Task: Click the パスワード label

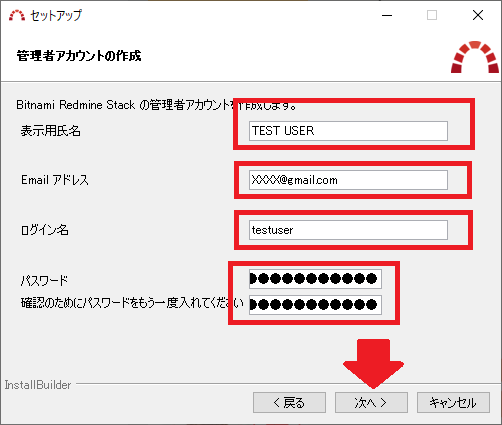Action: (x=44, y=281)
